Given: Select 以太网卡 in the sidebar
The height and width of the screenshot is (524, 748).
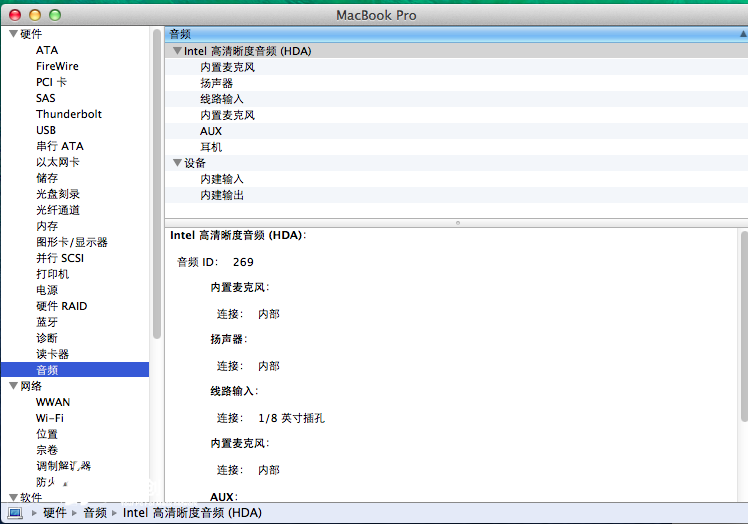Looking at the screenshot, I should (58, 162).
